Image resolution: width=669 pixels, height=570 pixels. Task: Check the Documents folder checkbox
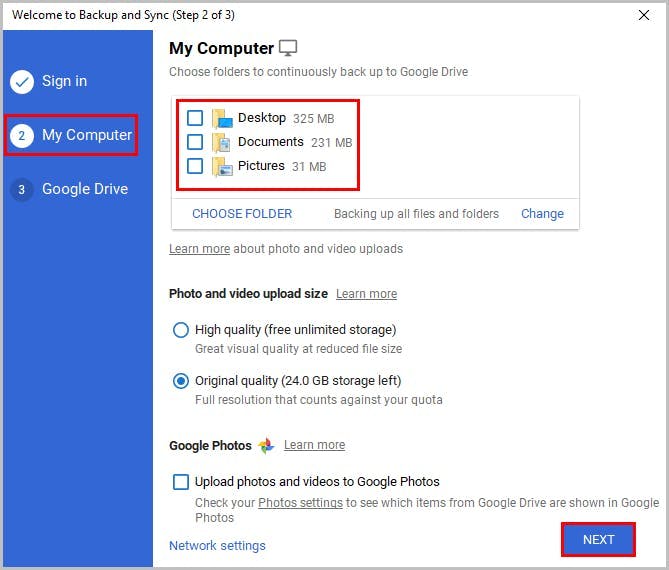click(x=195, y=142)
